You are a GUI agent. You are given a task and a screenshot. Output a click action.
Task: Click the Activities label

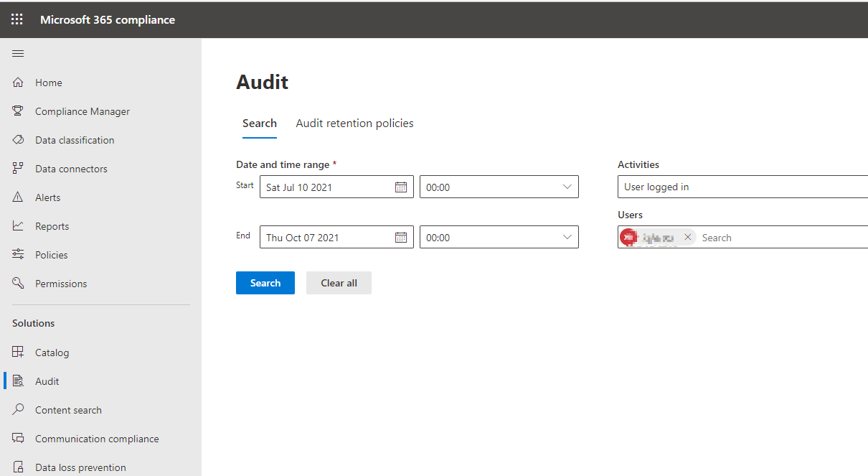638,164
